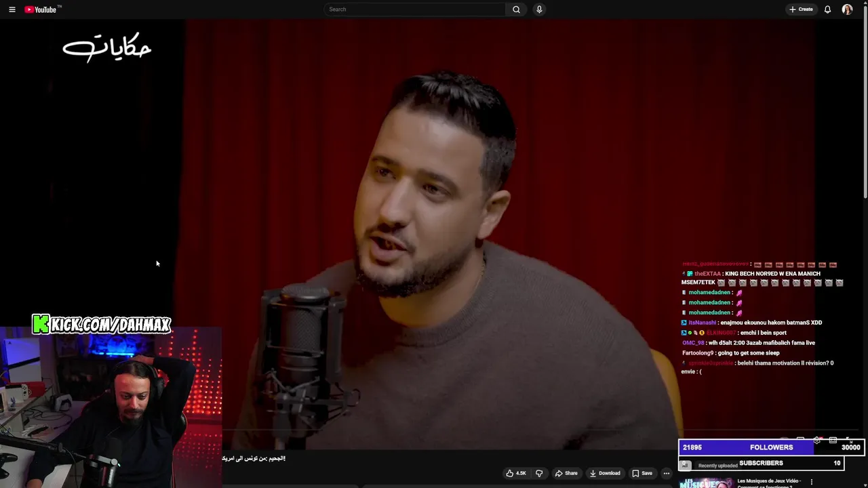
Task: Share the video via Share button
Action: point(566,473)
